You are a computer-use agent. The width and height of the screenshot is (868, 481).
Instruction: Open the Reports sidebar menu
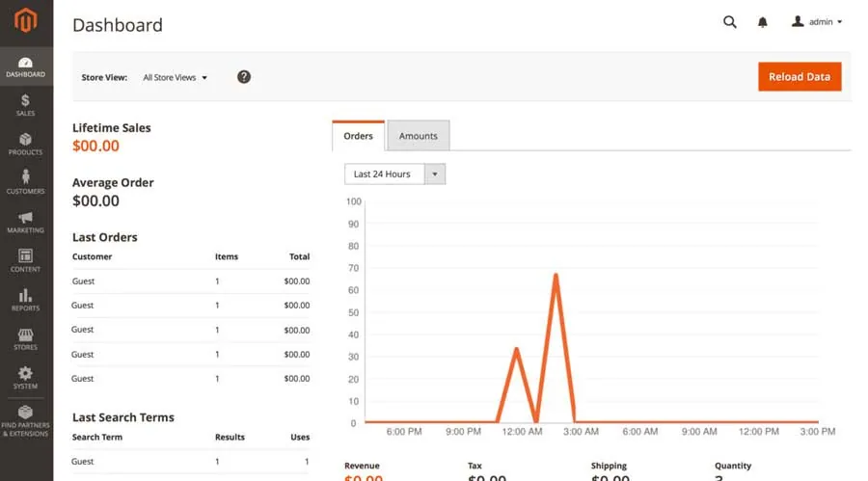click(25, 300)
